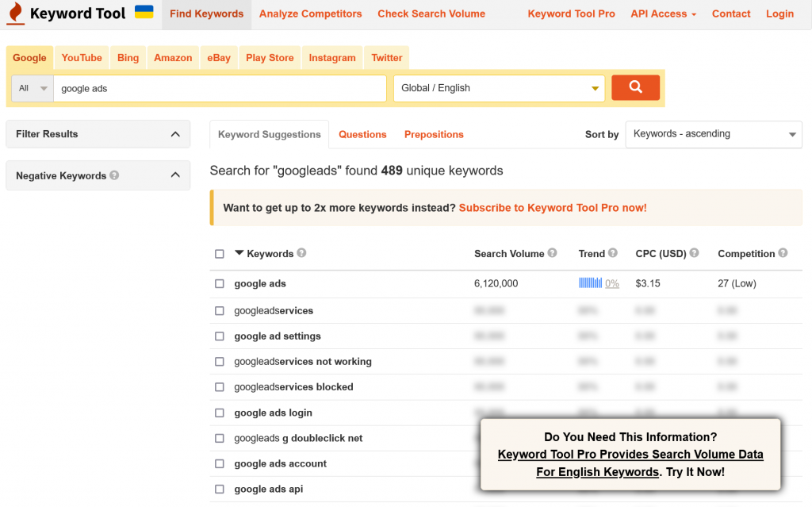This screenshot has height=507, width=812.
Task: Click help icon next to Trend header
Action: tap(613, 253)
